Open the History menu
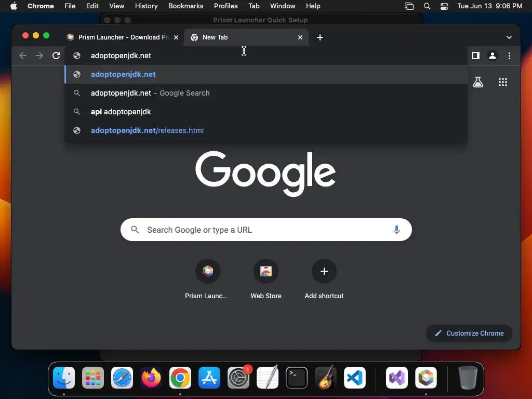The height and width of the screenshot is (399, 532). coord(146,6)
